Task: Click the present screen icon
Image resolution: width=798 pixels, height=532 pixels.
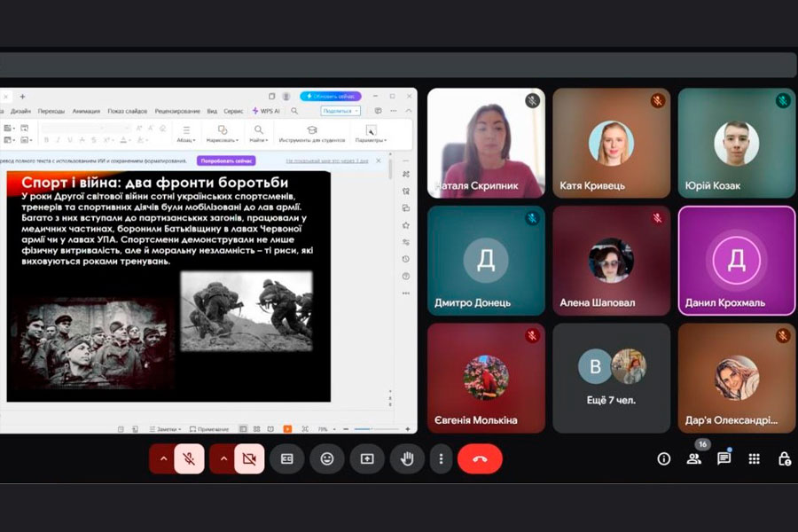Action: click(367, 458)
